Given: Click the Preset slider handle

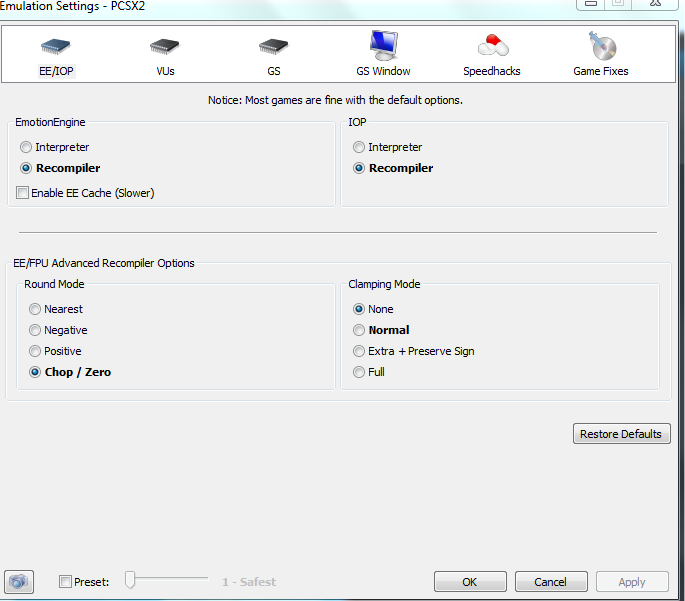Looking at the screenshot, I should pyautogui.click(x=130, y=579).
